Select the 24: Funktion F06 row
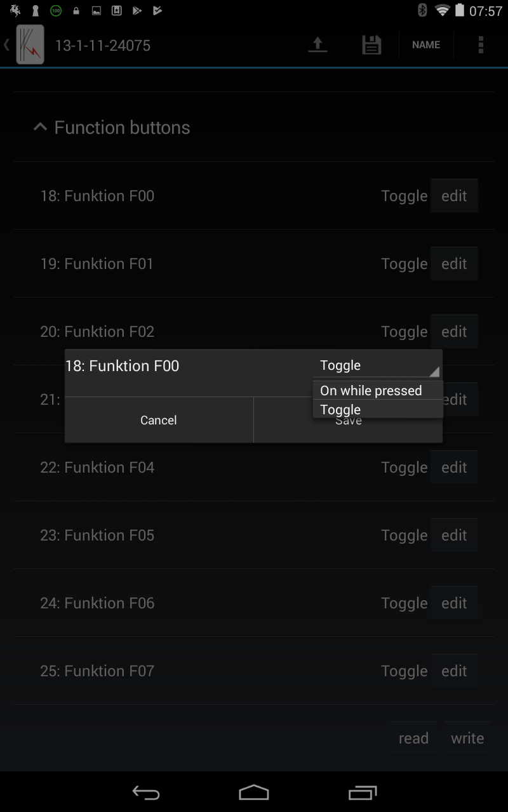 tap(254, 603)
